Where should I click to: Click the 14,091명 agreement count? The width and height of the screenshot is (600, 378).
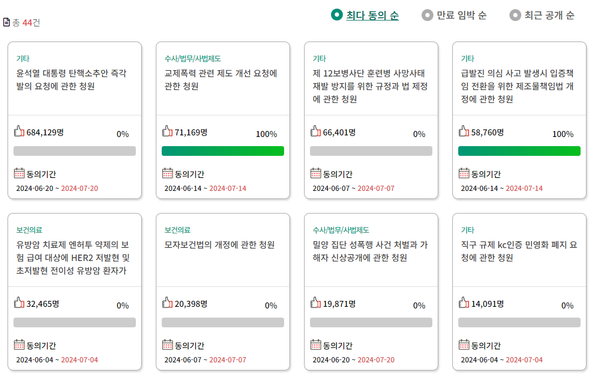point(488,304)
